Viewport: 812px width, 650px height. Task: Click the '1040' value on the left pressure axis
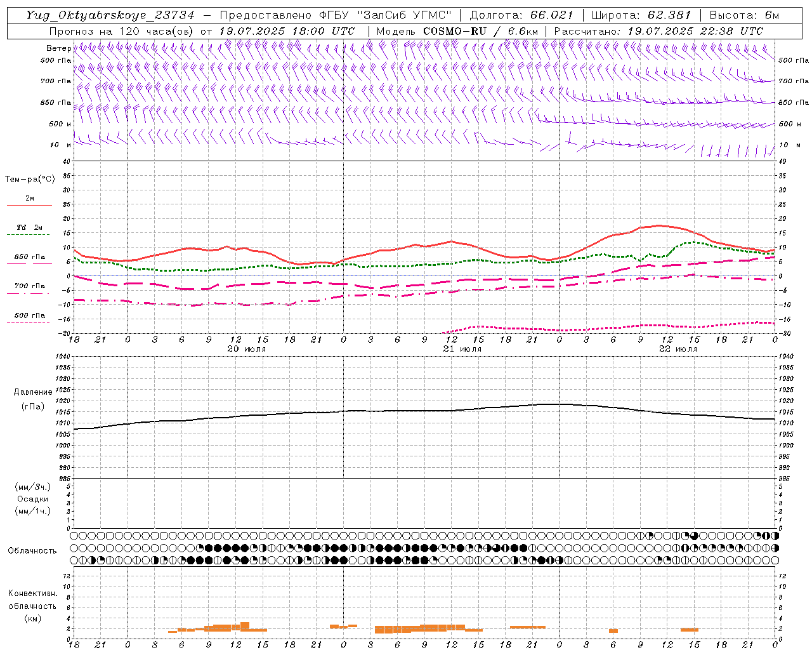click(62, 357)
